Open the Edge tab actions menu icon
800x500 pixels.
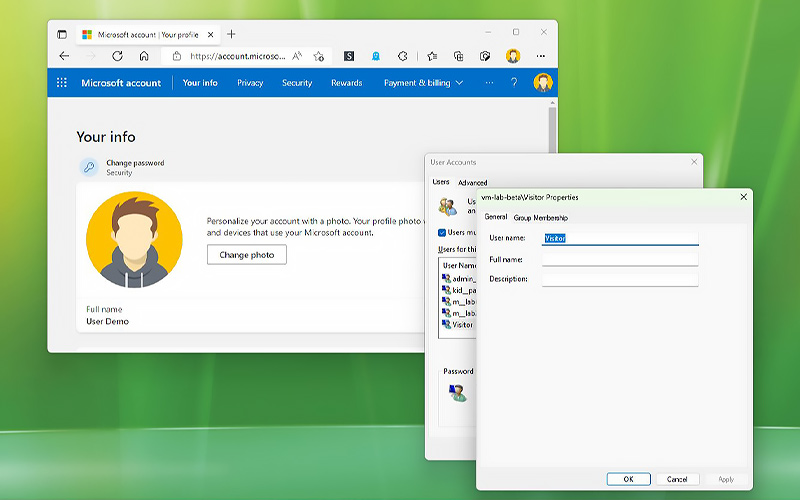(x=62, y=34)
